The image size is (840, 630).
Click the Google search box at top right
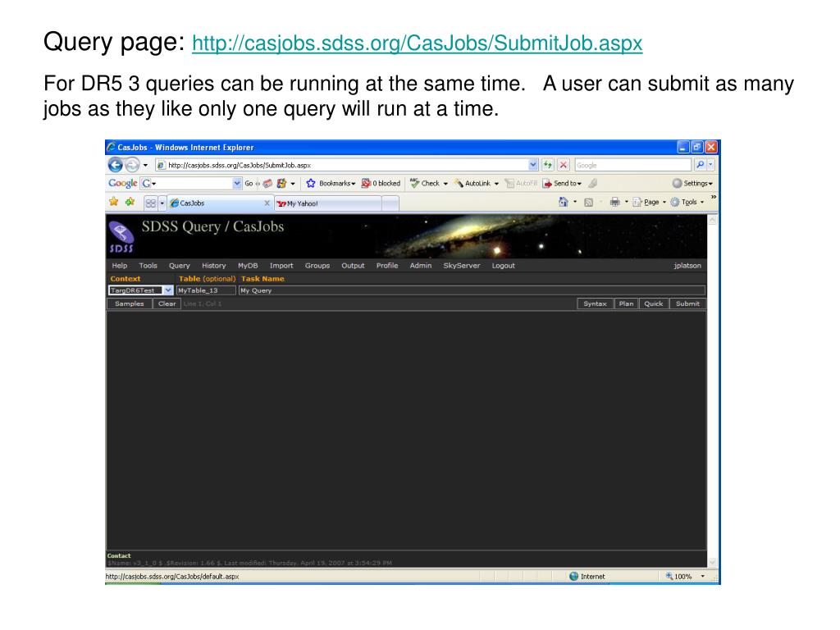[632, 165]
